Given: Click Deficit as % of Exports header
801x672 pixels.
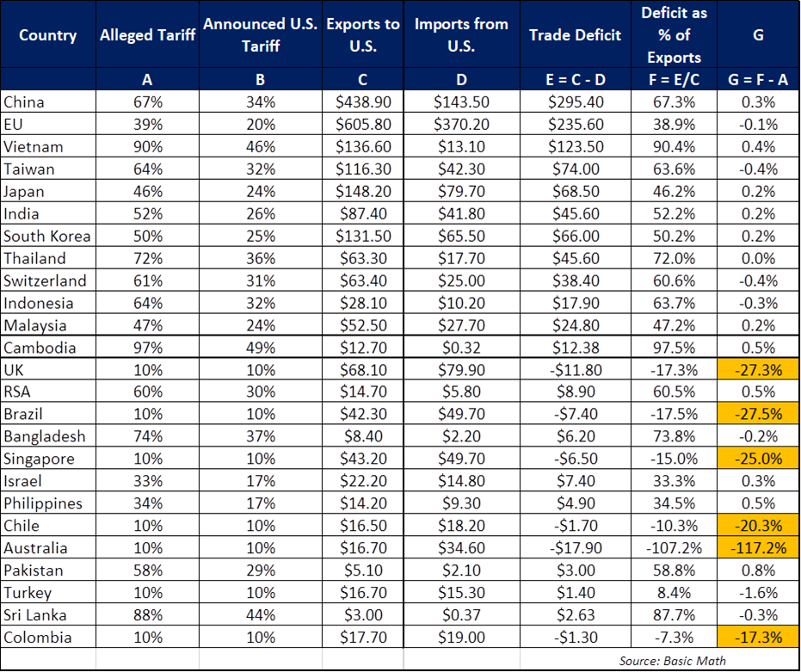Looking at the screenshot, I should (674, 35).
